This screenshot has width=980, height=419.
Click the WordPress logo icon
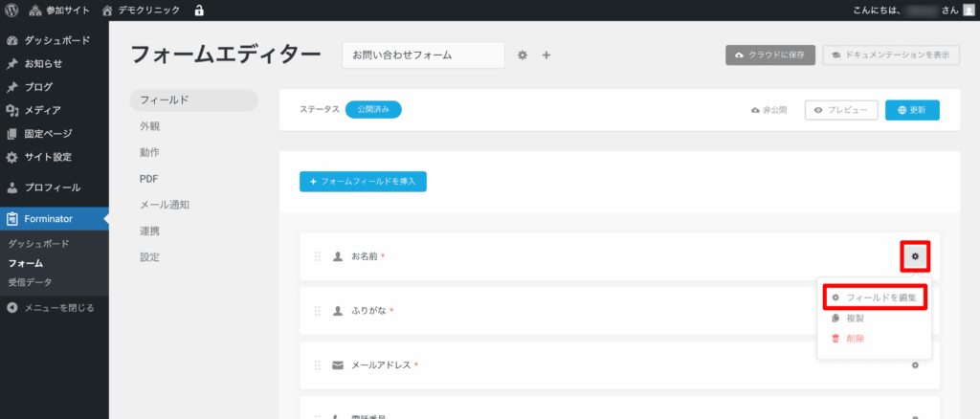point(11,11)
